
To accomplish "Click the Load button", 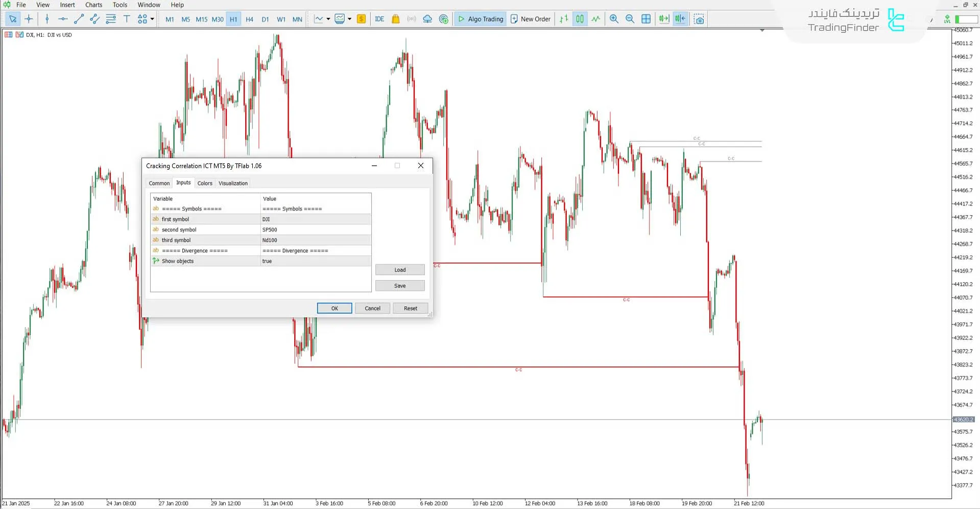I will [400, 269].
